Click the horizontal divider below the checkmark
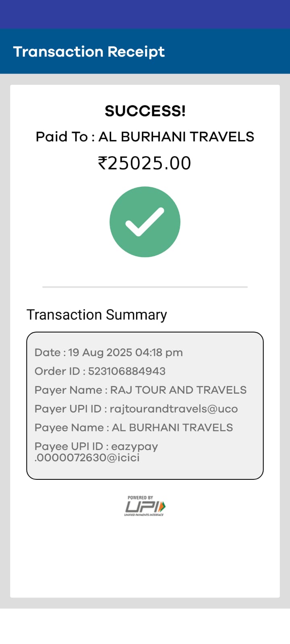Viewport: 290px width, 644px height. click(145, 287)
